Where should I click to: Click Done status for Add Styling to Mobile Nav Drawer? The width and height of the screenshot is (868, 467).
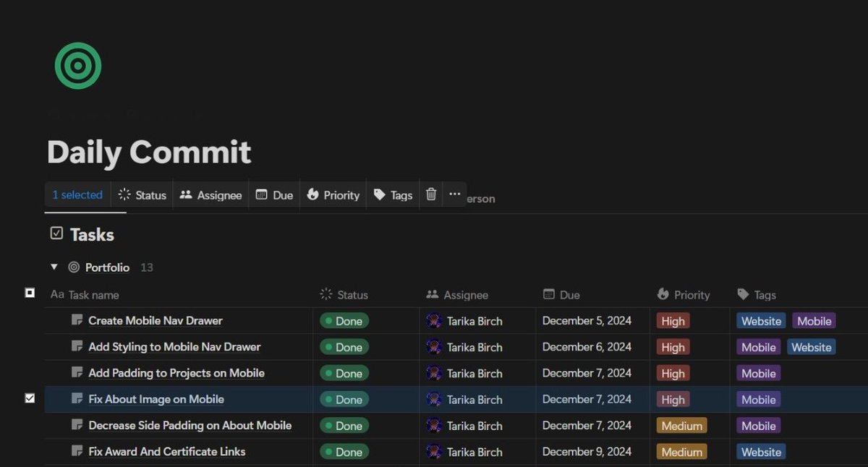(x=344, y=347)
